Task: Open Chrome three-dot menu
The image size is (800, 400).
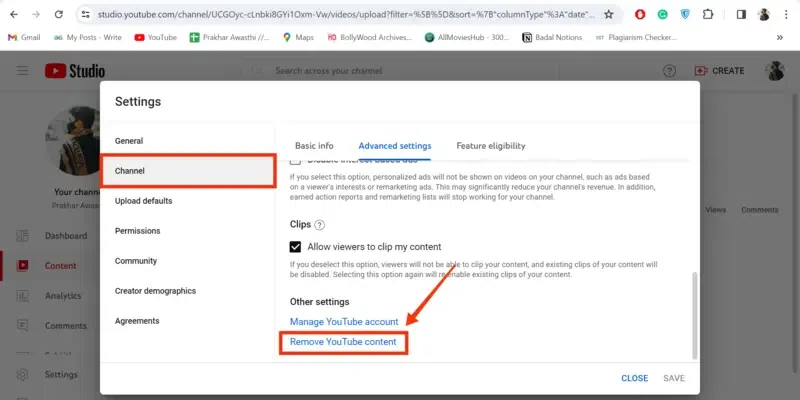Action: (x=786, y=15)
